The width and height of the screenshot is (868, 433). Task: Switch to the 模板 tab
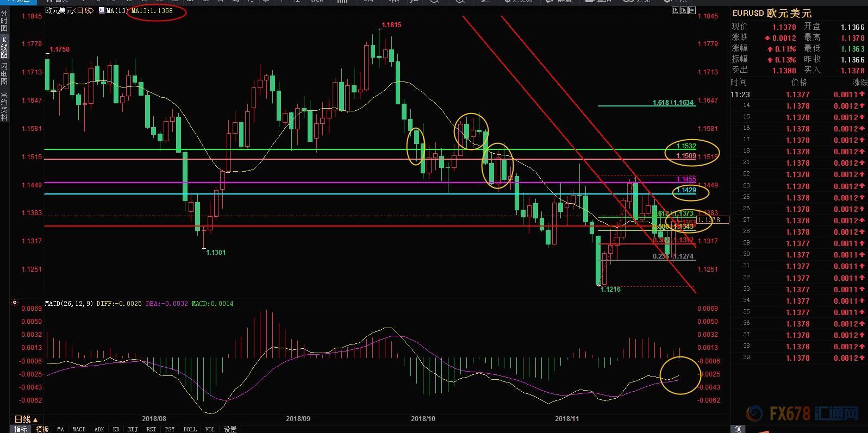coord(42,429)
